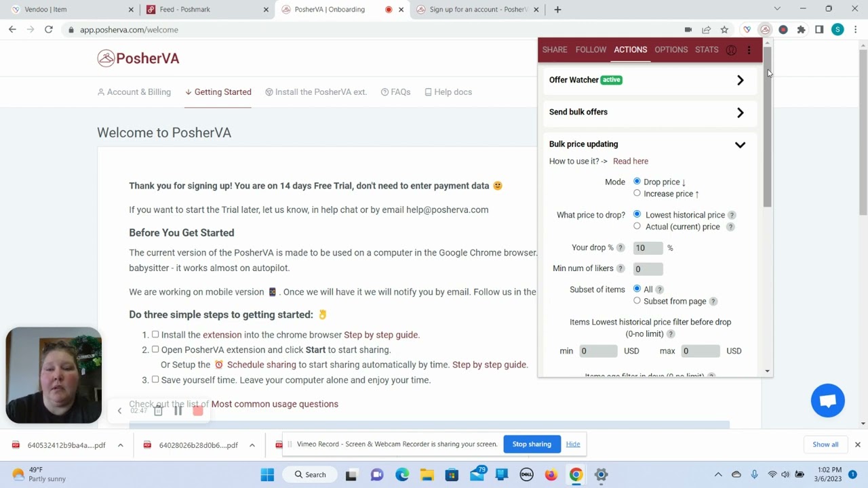The image size is (868, 488).
Task: Click the PosherVA logo
Action: coord(138,58)
